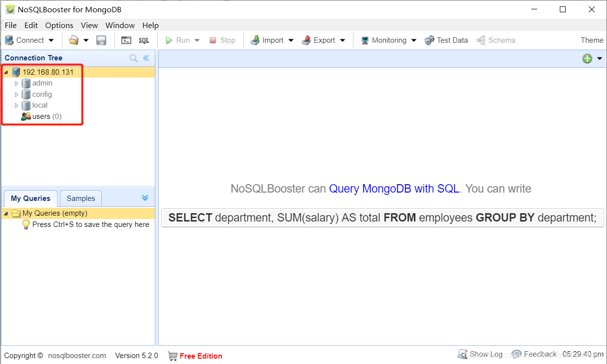Open the Query MongoDB with SQL link
Viewport: 607px width, 364px height.
tap(394, 189)
